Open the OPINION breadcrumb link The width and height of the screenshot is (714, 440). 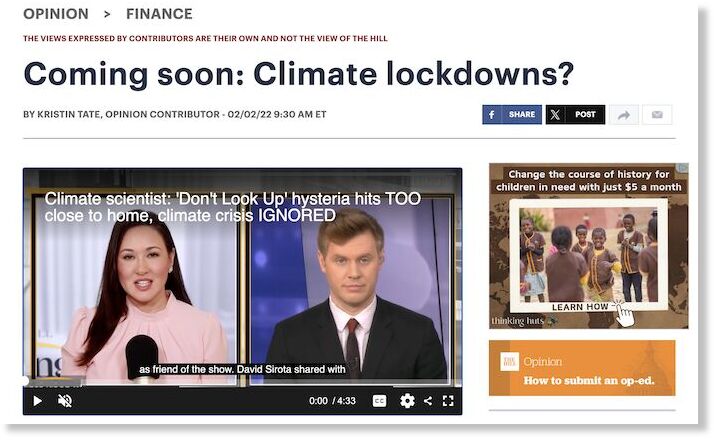(56, 14)
